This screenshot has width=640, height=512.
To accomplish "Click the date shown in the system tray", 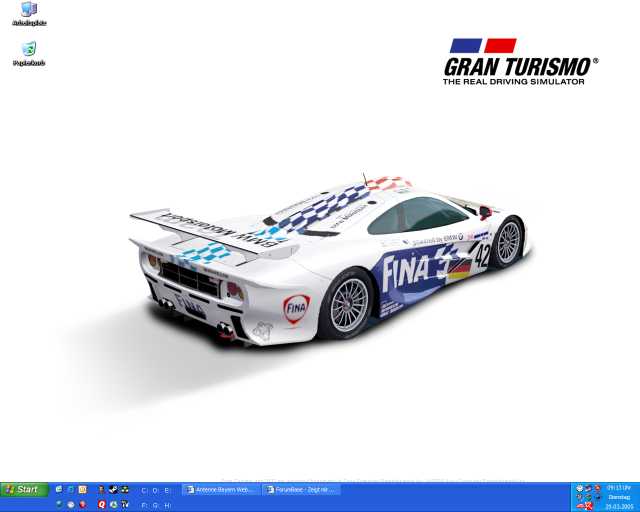I will [x=619, y=507].
